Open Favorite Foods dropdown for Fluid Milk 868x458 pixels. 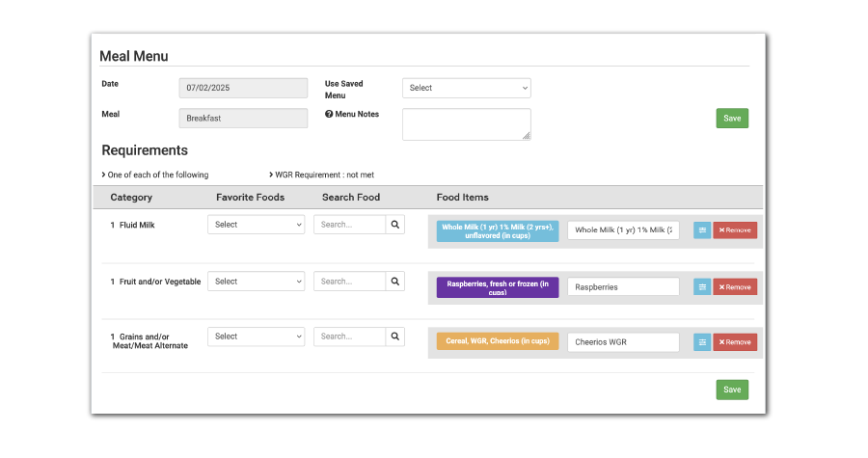(256, 225)
